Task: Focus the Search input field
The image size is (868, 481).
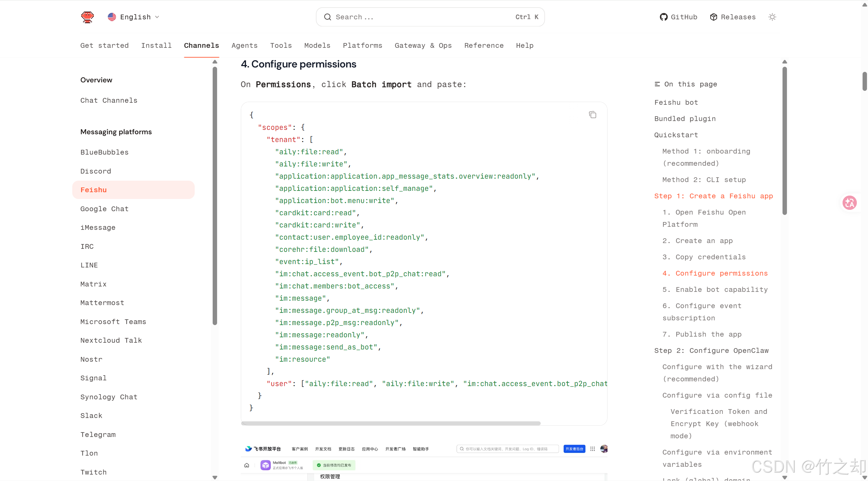Action: (x=424, y=17)
